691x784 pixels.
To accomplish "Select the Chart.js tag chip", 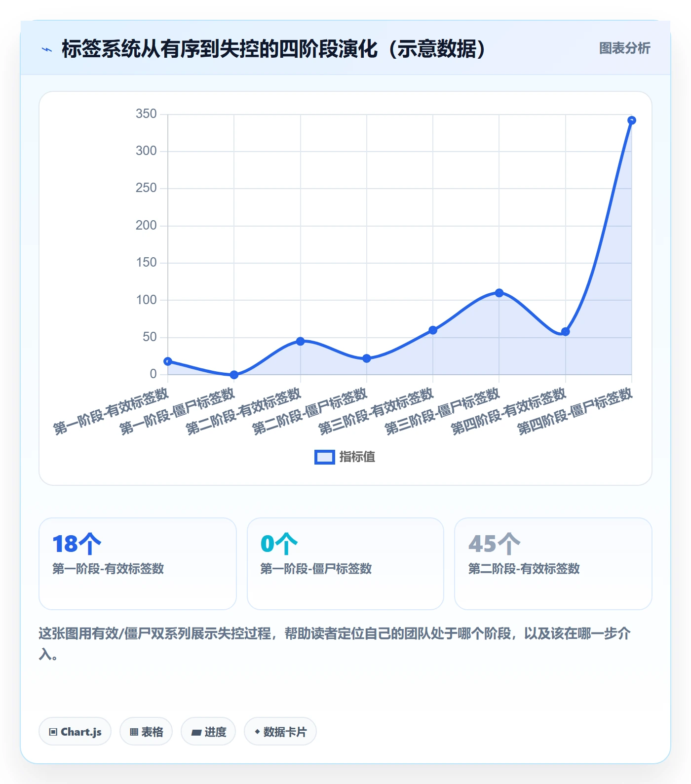I will [x=75, y=731].
